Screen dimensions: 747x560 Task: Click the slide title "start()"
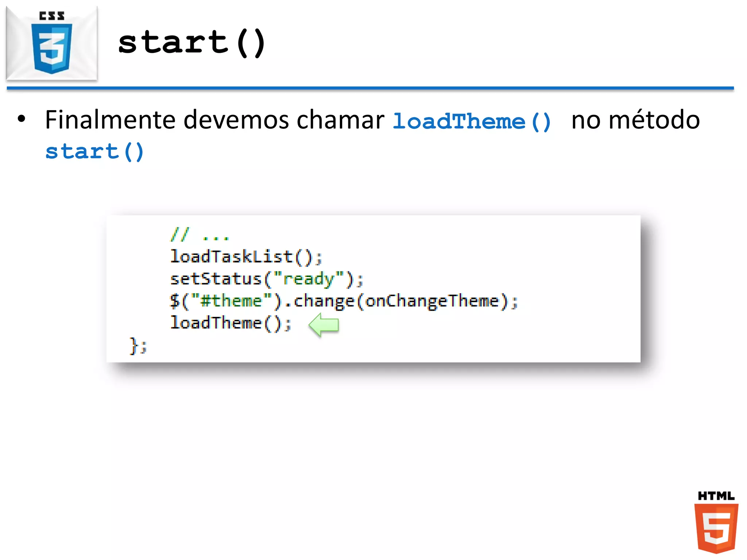pos(192,43)
